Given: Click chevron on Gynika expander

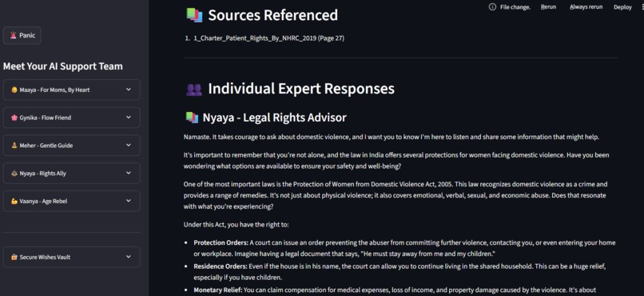Looking at the screenshot, I should coord(129,118).
